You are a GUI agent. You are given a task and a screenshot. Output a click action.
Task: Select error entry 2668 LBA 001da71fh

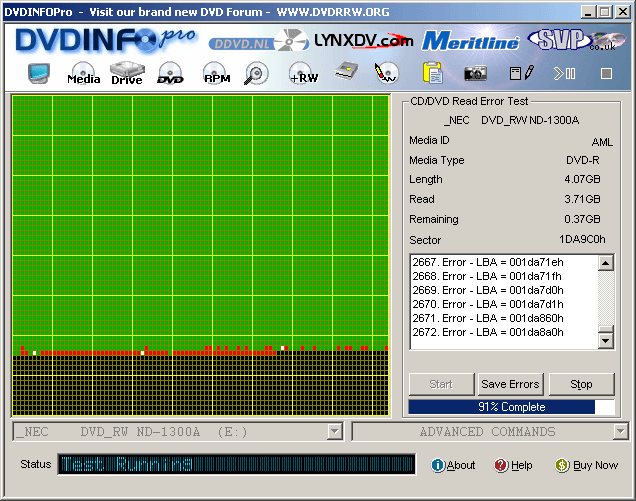pos(487,276)
